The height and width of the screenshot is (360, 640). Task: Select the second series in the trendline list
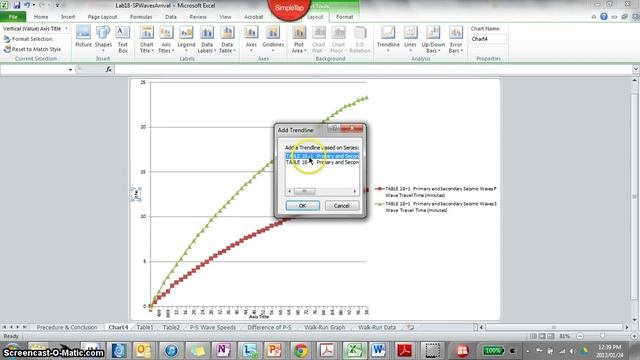click(x=322, y=162)
